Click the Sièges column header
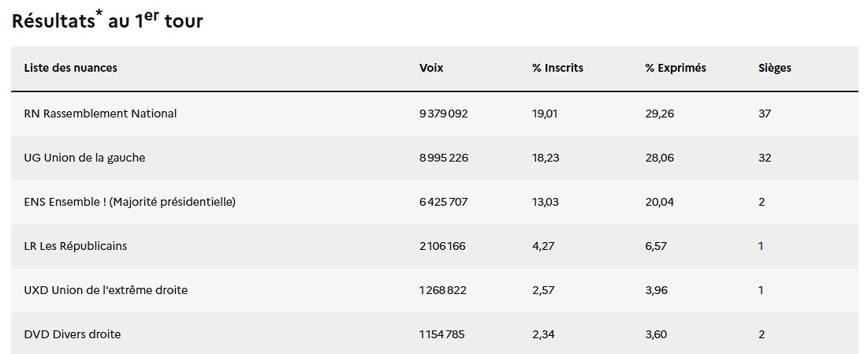 click(x=774, y=68)
